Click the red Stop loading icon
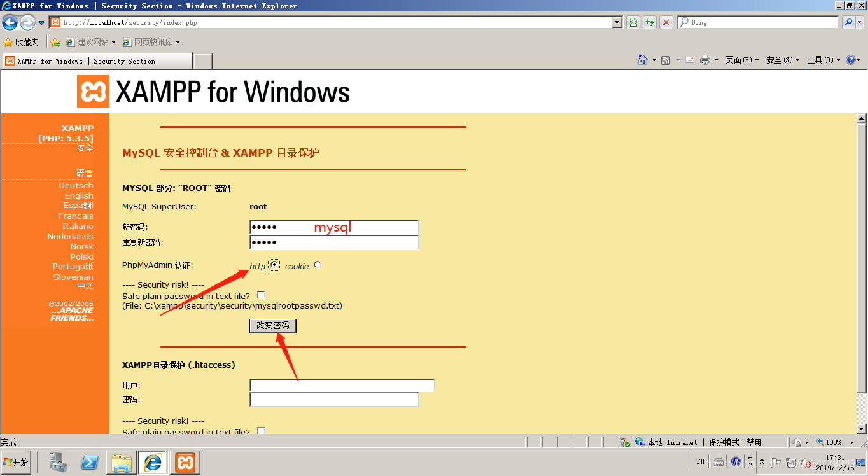868x476 pixels. pyautogui.click(x=666, y=22)
